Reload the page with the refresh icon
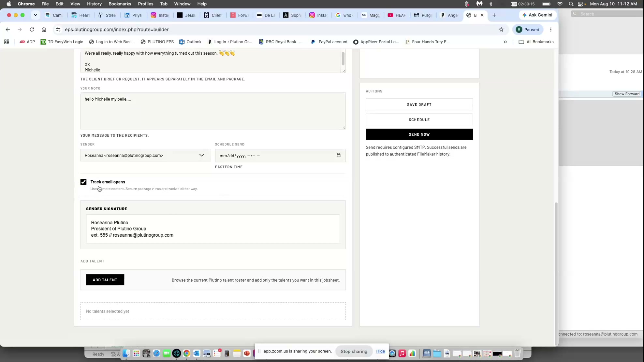The image size is (644, 362). (x=32, y=30)
